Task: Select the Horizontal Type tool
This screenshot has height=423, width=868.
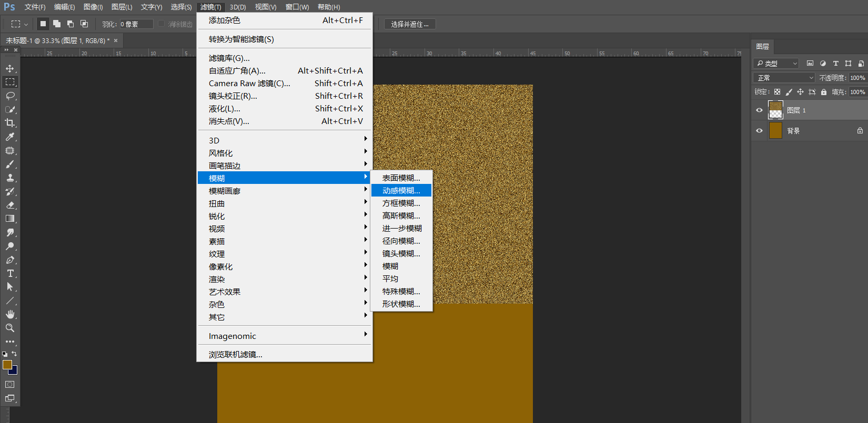Action: coord(10,273)
